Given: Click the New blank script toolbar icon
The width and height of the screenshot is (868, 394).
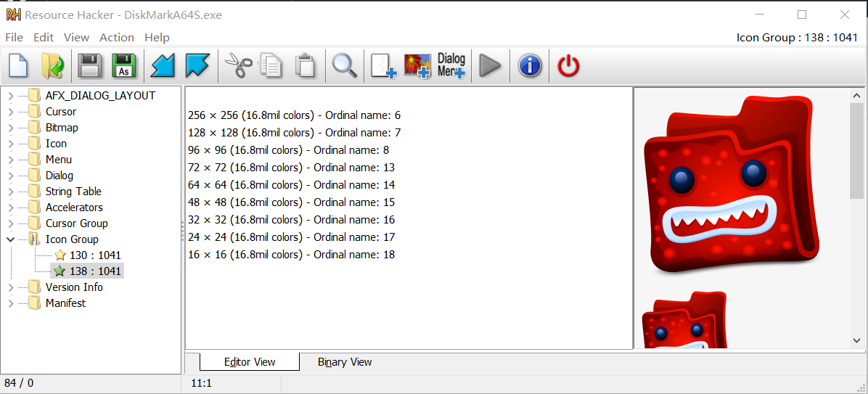Looking at the screenshot, I should [x=18, y=66].
